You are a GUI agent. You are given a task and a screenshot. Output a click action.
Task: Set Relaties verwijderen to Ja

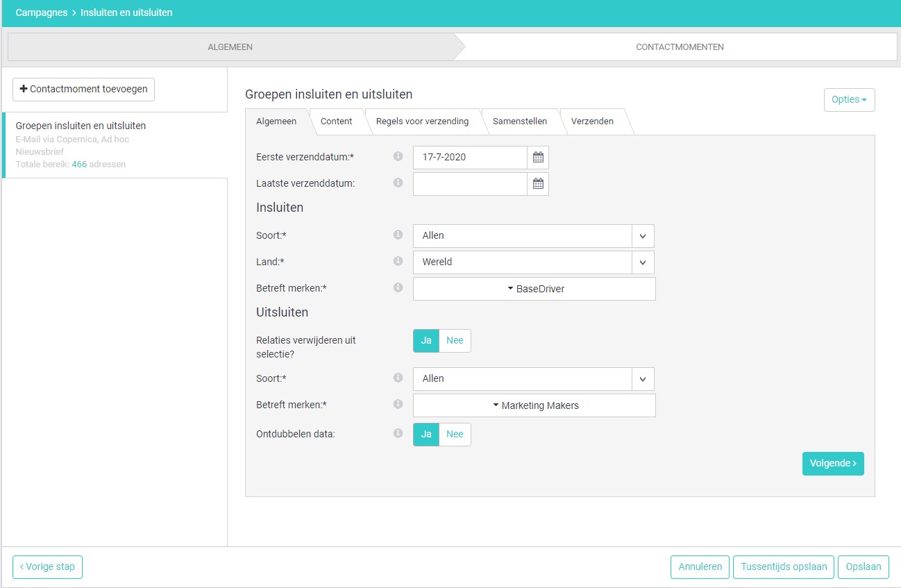point(426,341)
